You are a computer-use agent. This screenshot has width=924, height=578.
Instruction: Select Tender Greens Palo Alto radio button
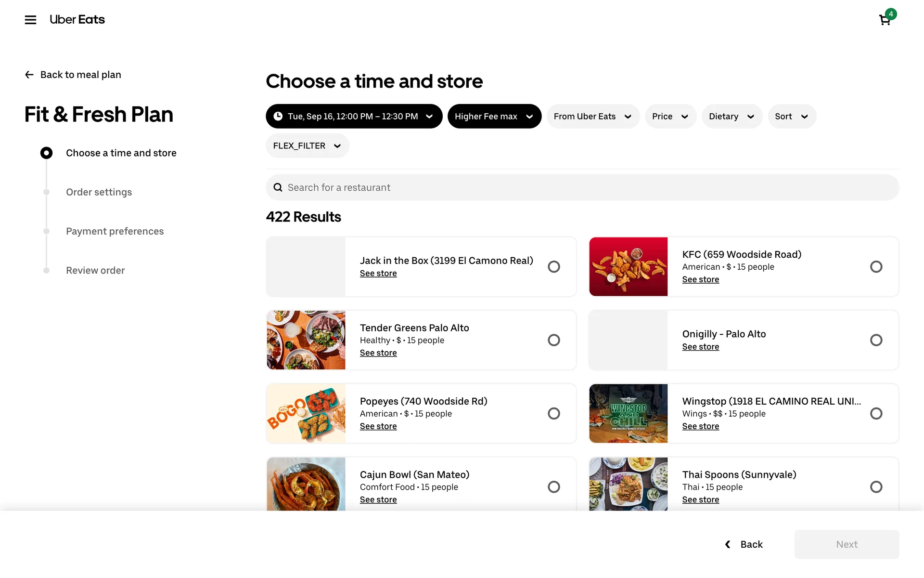pyautogui.click(x=554, y=340)
